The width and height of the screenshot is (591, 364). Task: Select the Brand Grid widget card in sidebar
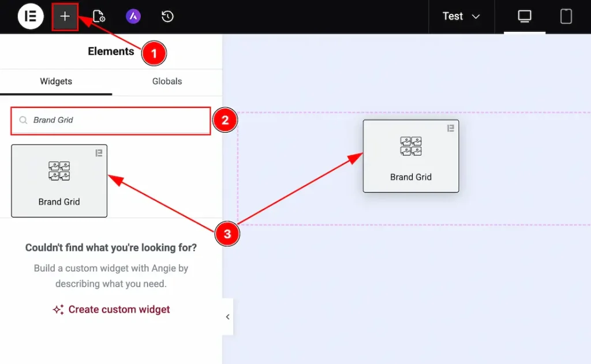pyautogui.click(x=59, y=181)
